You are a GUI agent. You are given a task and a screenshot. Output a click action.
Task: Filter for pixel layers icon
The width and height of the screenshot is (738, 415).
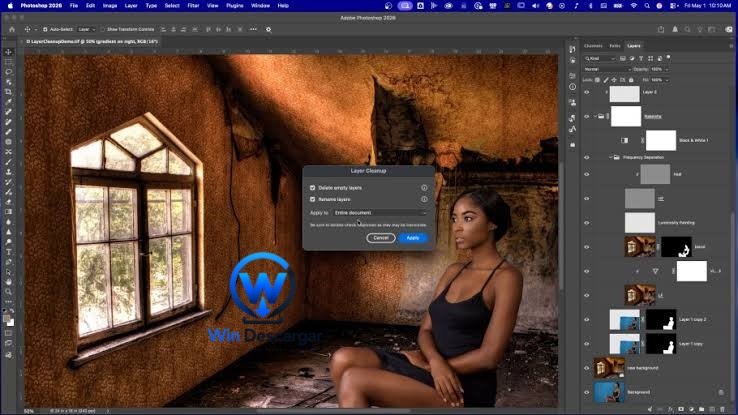click(x=622, y=58)
